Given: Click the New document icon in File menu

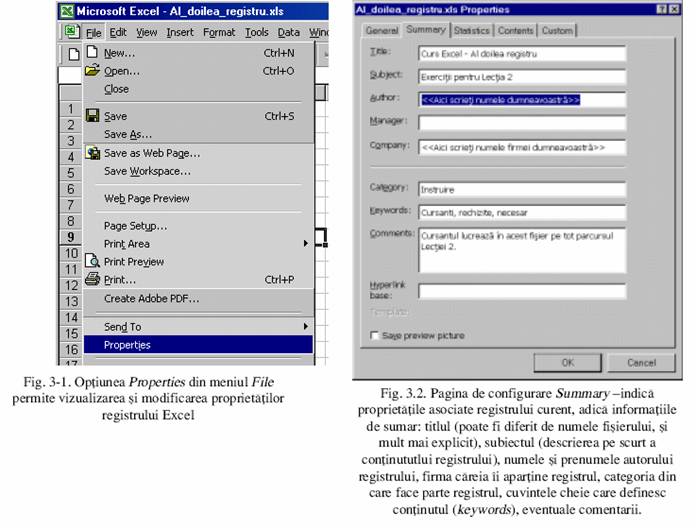Looking at the screenshot, I should pyautogui.click(x=92, y=52).
